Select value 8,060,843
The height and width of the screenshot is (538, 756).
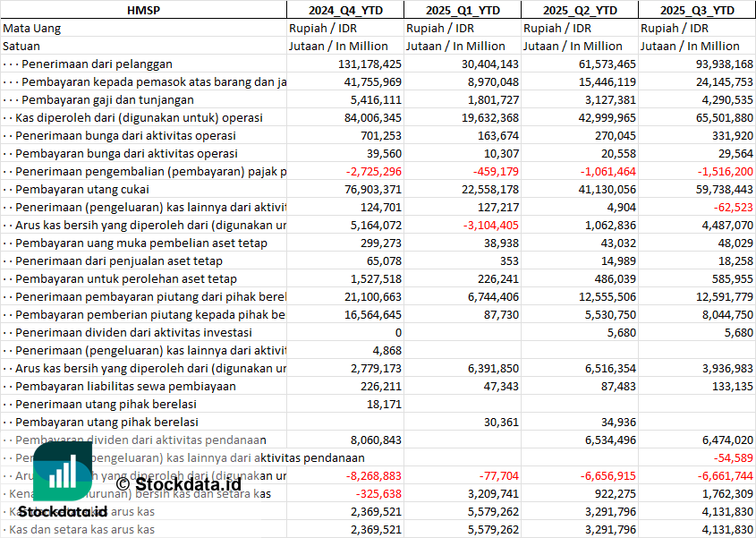click(376, 440)
